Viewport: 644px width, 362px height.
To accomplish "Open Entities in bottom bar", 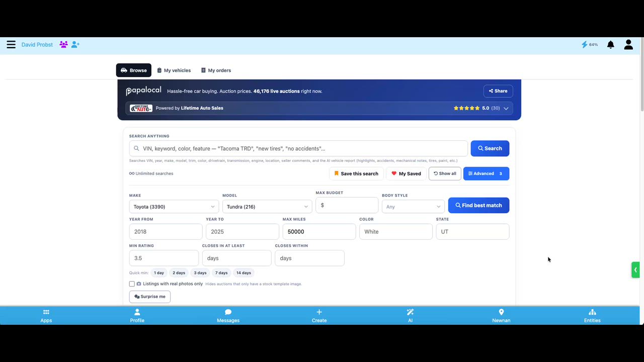I will click(592, 316).
